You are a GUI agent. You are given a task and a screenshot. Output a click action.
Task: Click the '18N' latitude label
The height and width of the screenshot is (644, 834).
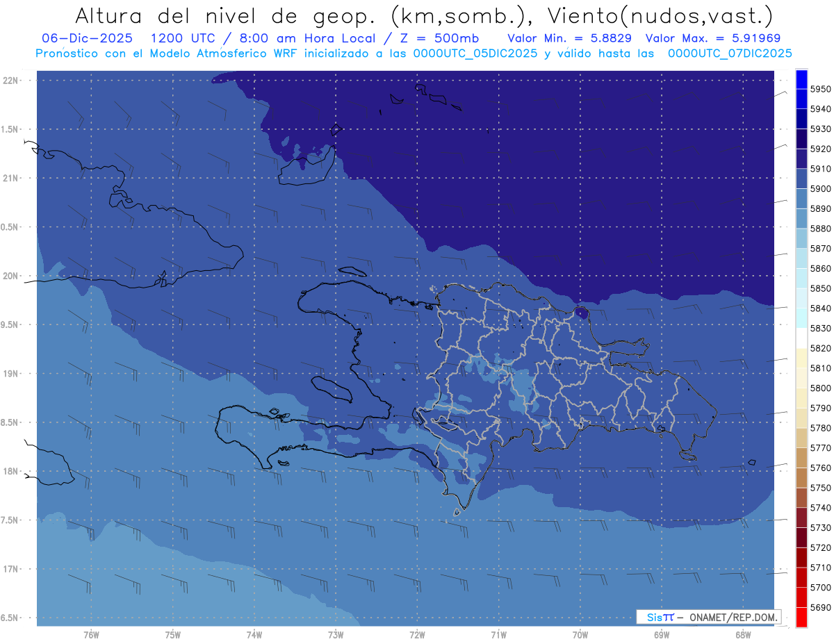11,471
